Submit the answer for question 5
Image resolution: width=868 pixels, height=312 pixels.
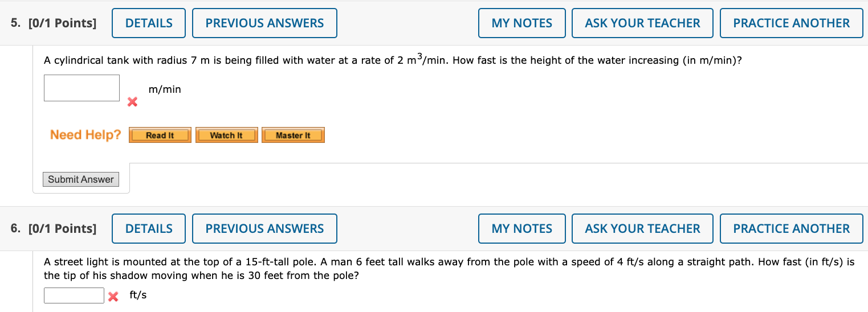tap(81, 179)
